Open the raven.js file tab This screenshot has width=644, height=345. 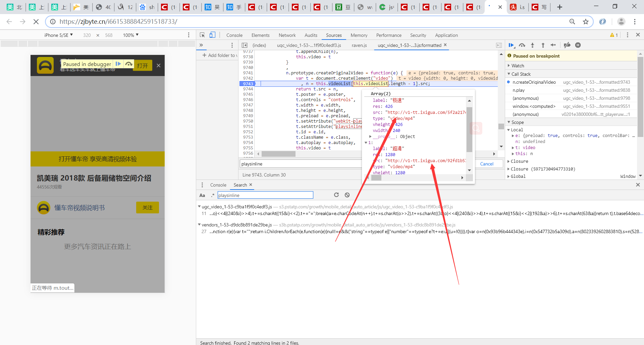pyautogui.click(x=359, y=45)
